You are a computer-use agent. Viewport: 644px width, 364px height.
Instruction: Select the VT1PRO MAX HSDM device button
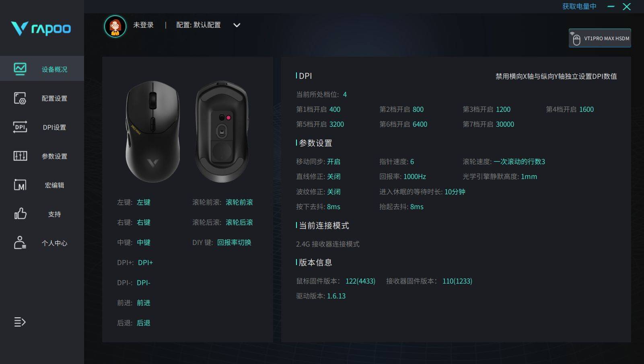point(600,38)
